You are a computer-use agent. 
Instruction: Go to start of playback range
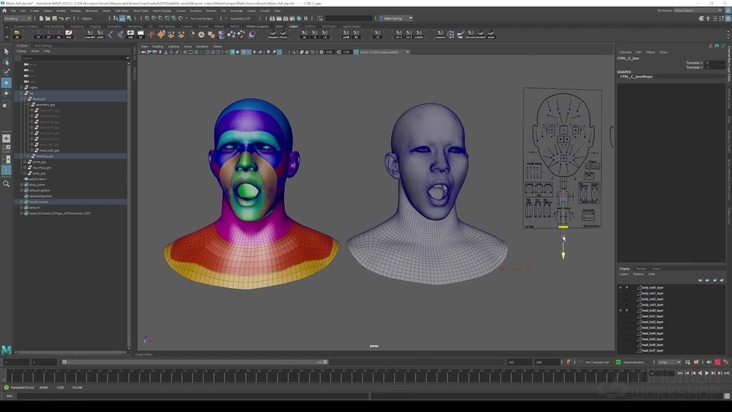(x=680, y=373)
